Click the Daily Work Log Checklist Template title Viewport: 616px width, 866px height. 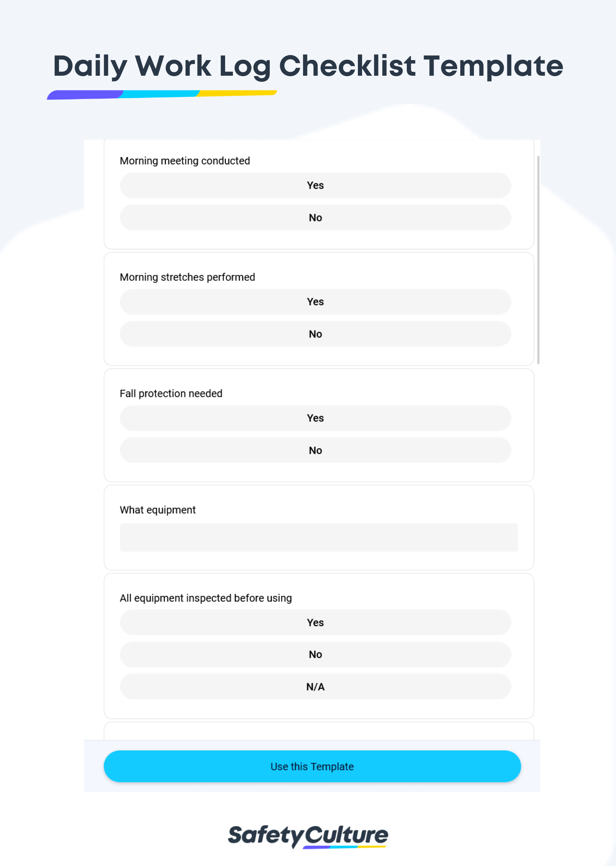(x=309, y=66)
